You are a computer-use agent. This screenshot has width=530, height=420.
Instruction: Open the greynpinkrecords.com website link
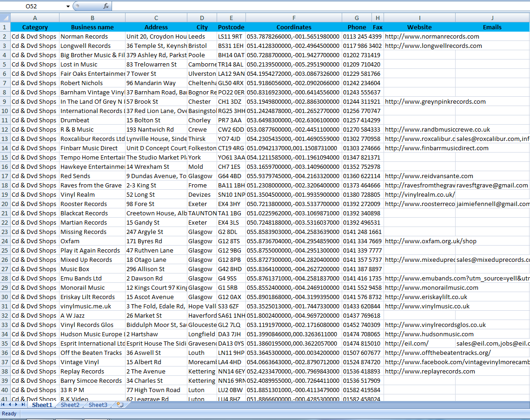435,101
